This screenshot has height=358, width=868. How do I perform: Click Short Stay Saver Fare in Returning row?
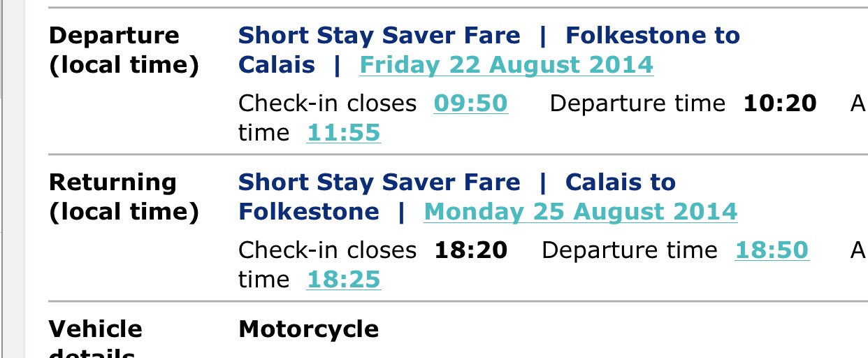point(379,182)
